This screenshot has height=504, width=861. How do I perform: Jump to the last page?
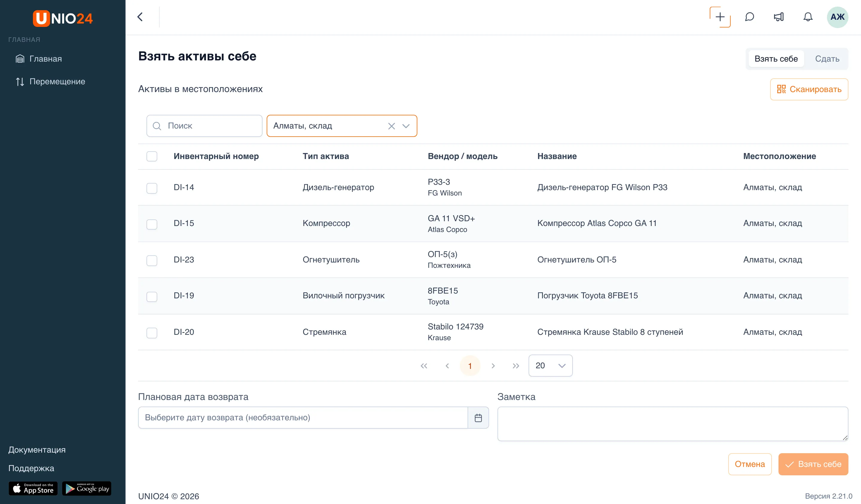tap(516, 366)
